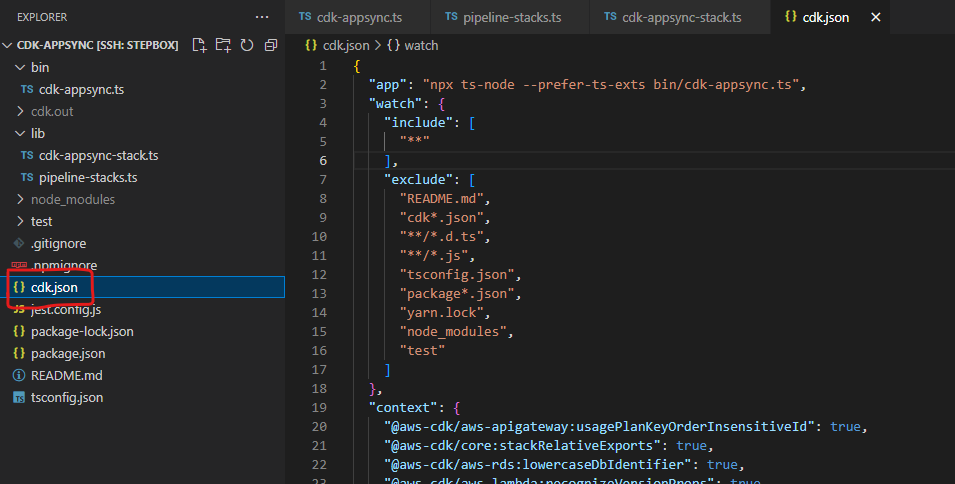Click the "exclude" key on line 7

(x=418, y=180)
